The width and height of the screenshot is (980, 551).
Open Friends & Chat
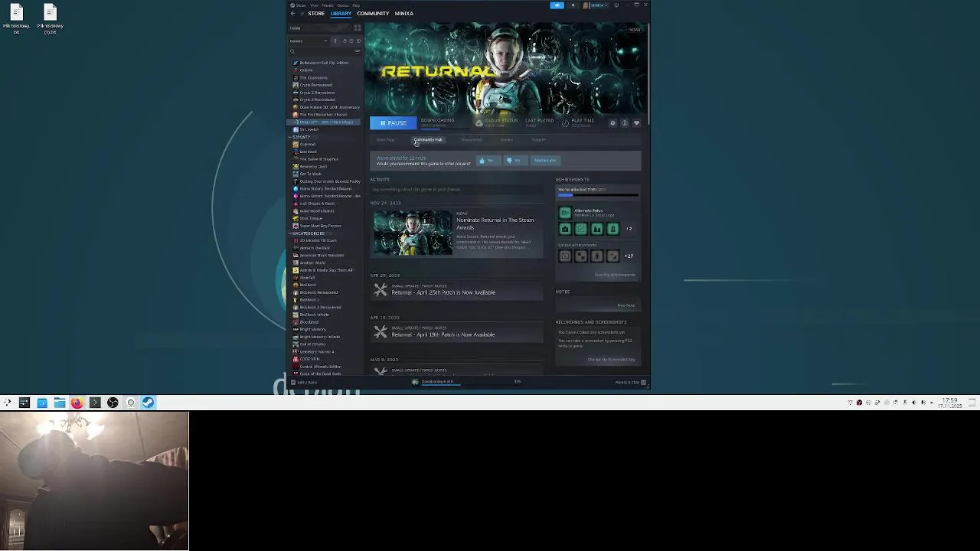click(x=631, y=383)
